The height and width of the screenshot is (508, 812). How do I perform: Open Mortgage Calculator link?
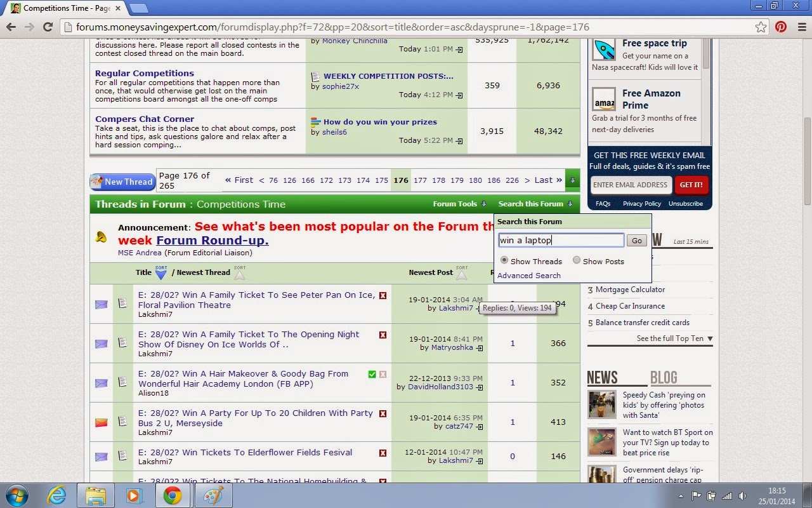pos(630,290)
